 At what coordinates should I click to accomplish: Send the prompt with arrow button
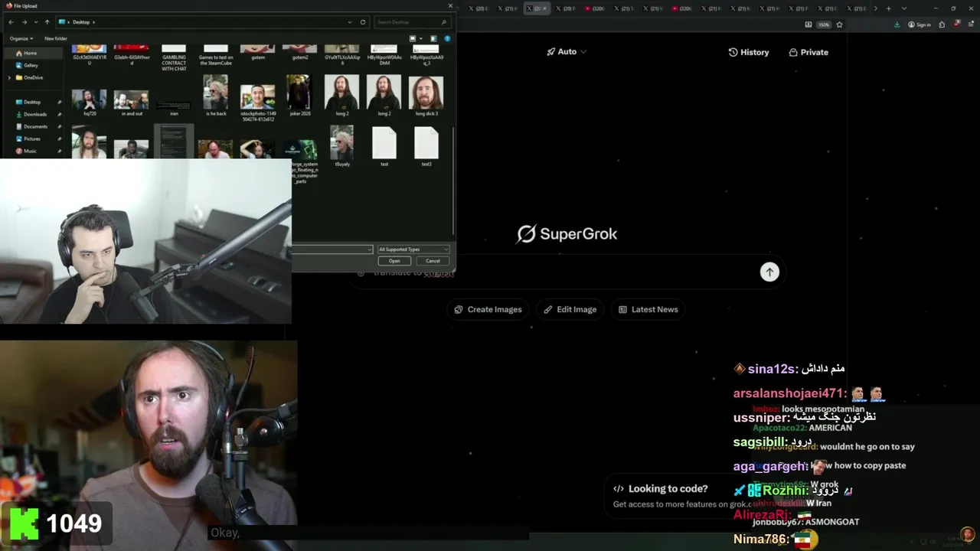769,272
